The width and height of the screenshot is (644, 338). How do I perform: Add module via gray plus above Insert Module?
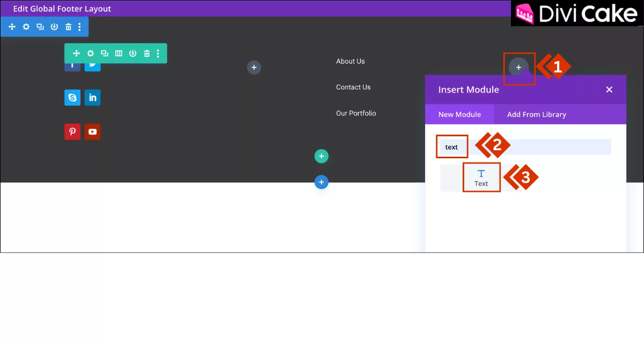pyautogui.click(x=518, y=67)
